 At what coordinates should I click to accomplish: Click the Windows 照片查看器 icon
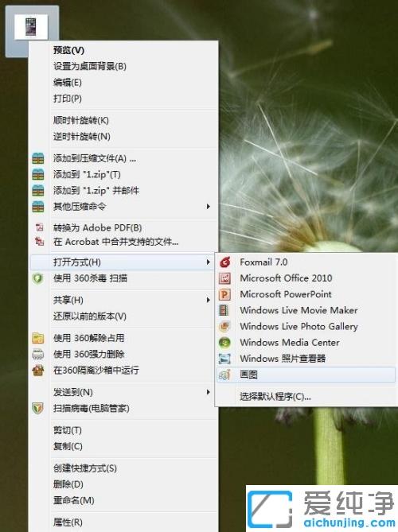pyautogui.click(x=224, y=359)
